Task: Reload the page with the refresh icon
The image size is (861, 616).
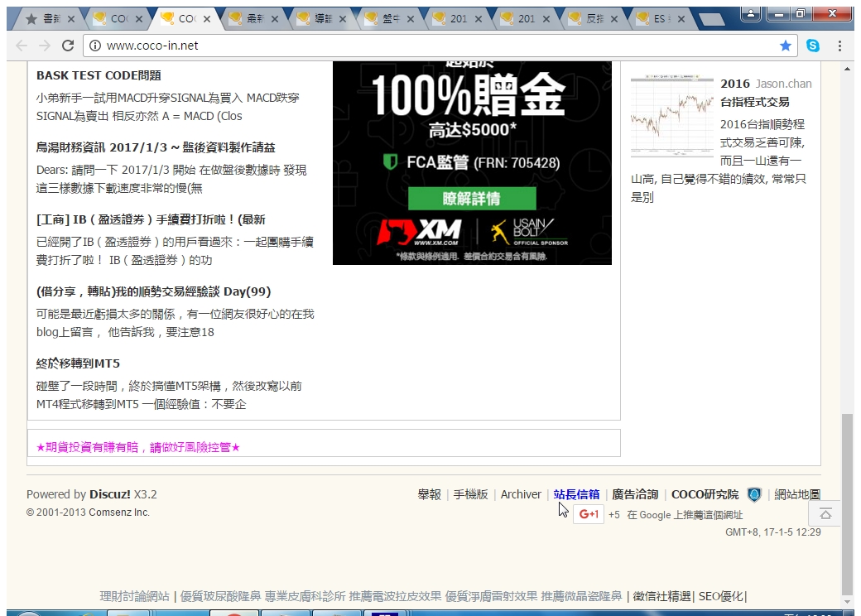Action: (x=68, y=46)
